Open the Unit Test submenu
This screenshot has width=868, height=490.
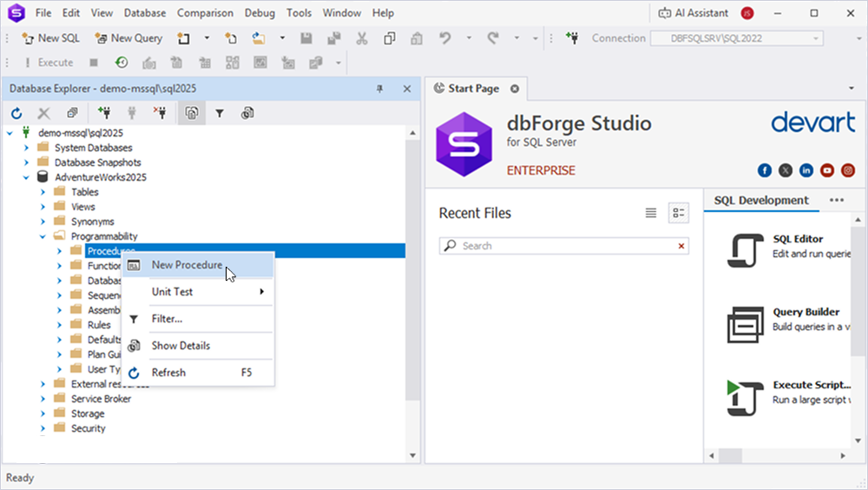(198, 292)
